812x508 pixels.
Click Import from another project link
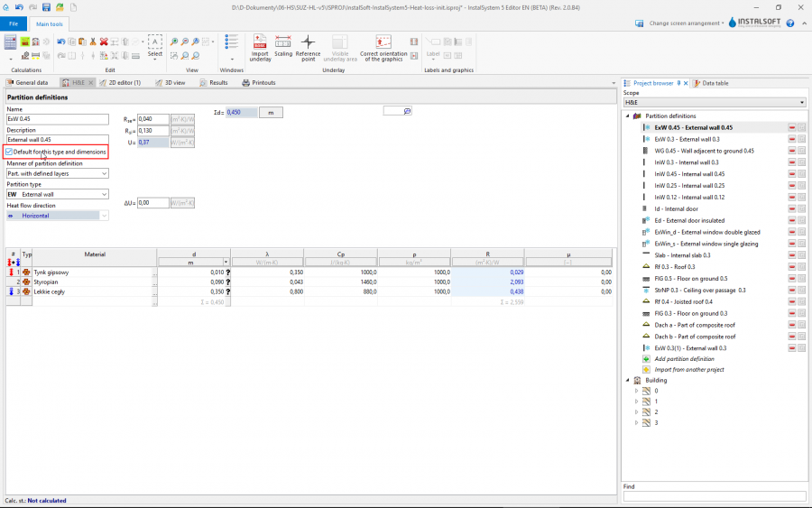689,369
